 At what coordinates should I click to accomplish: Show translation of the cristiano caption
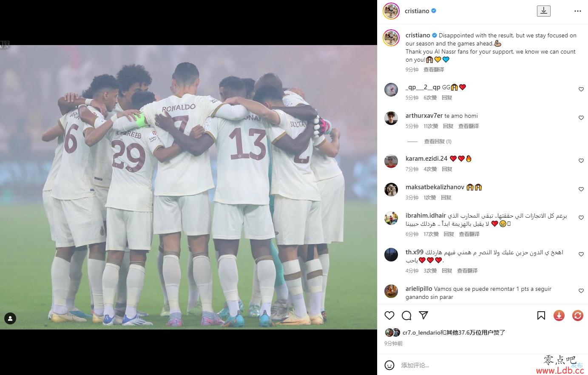[x=434, y=70]
